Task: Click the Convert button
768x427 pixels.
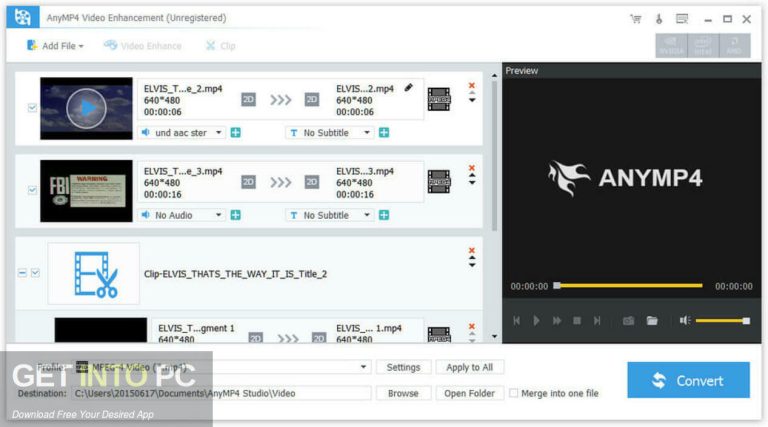Action: (x=688, y=380)
